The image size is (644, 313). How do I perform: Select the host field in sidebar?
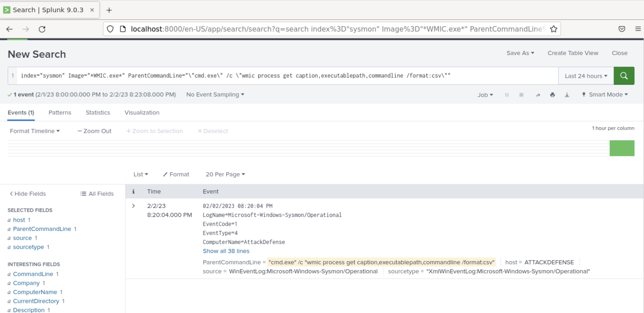(x=19, y=220)
